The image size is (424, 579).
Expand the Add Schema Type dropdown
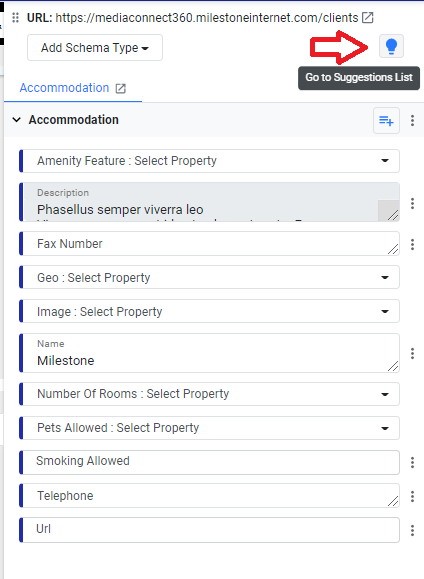click(95, 48)
